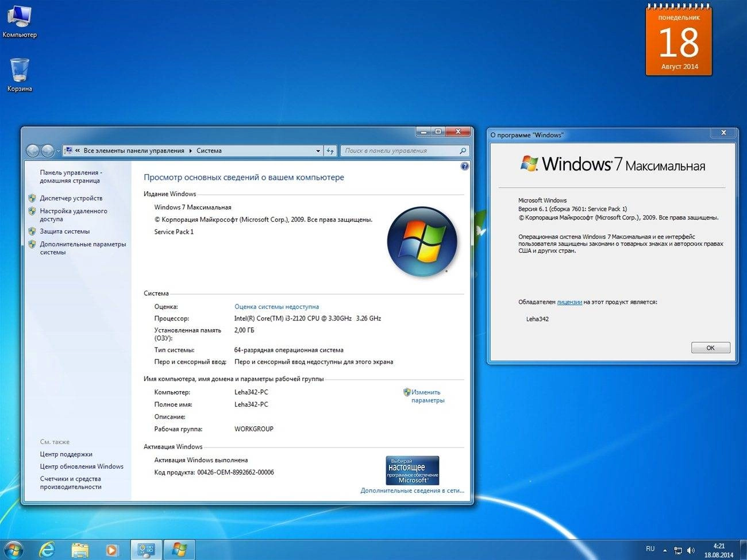
Task: Maximize the System control panel window
Action: tap(438, 132)
